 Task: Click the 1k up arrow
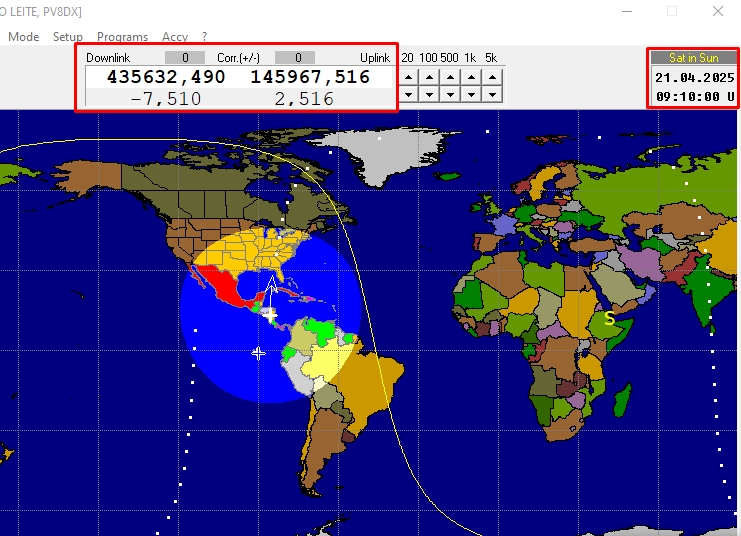pos(471,77)
